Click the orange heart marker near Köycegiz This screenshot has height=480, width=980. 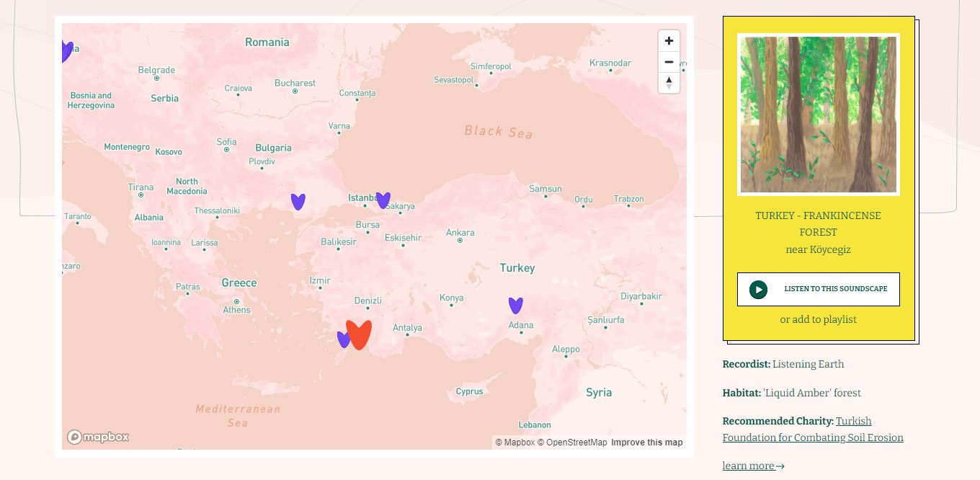[x=359, y=334]
